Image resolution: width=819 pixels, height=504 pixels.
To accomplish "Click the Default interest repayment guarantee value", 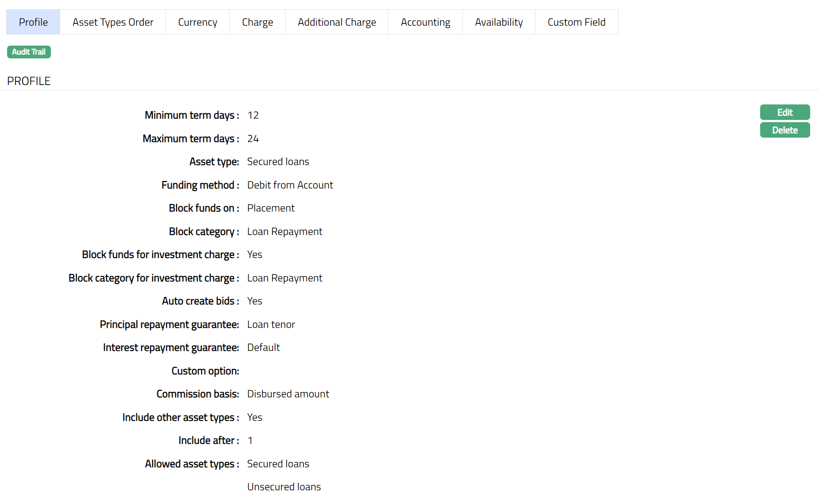I will (x=263, y=347).
